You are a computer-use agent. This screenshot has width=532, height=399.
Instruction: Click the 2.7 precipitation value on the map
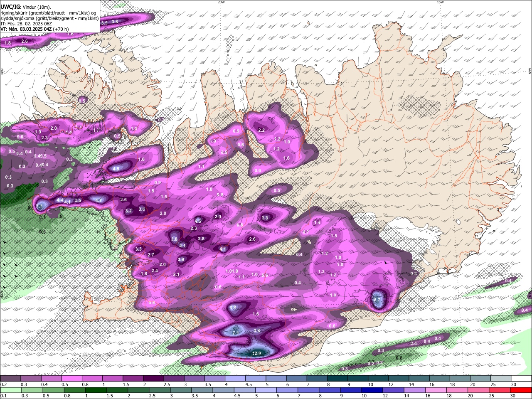coord(151,255)
